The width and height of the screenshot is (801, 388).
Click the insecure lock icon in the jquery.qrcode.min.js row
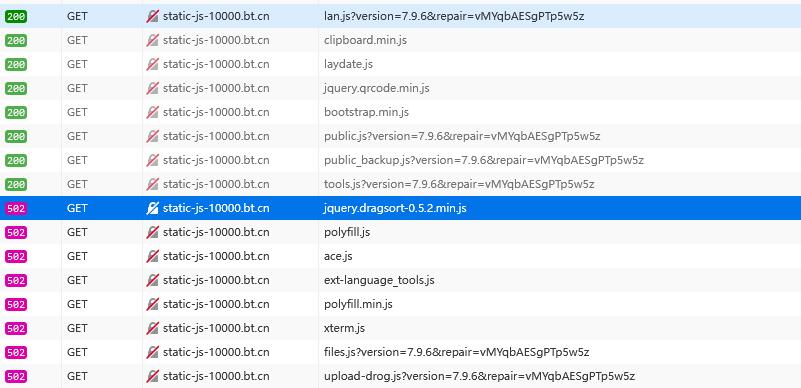pyautogui.click(x=152, y=88)
